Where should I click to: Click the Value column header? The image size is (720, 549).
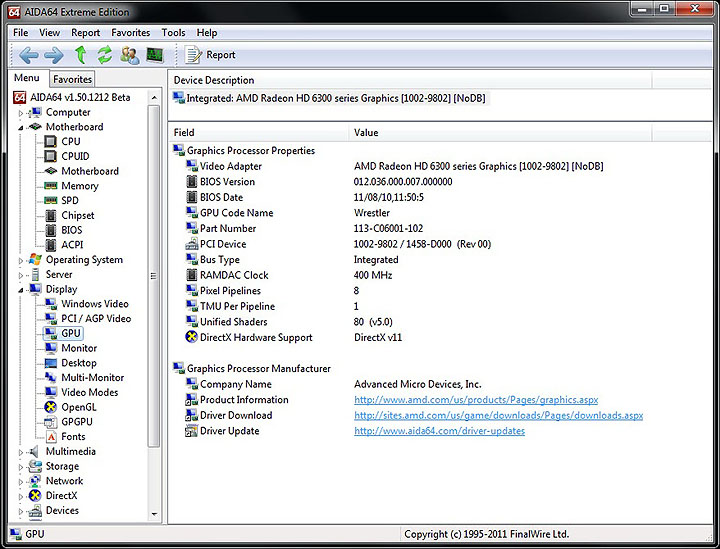point(500,133)
